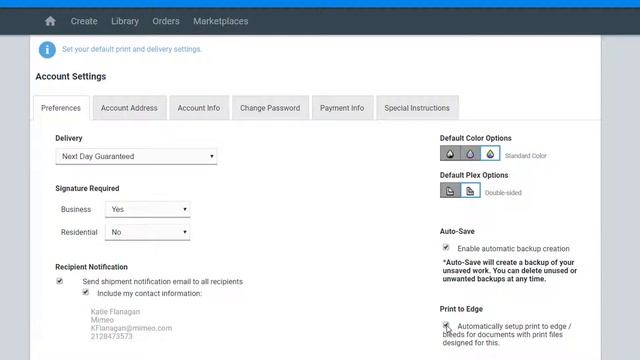Expand the Business signature dropdown
This screenshot has height=360, width=640.
click(x=147, y=209)
